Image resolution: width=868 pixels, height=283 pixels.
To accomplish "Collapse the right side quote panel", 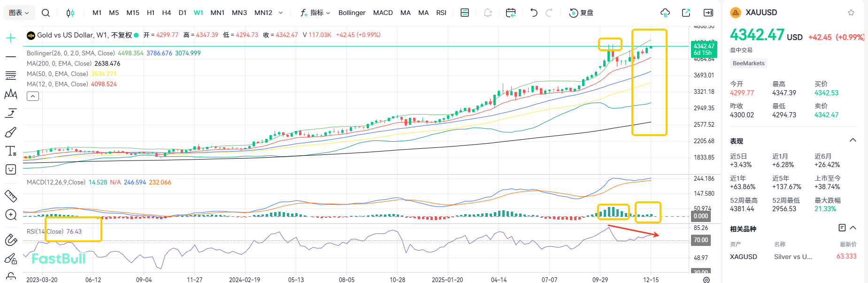I will tap(708, 13).
